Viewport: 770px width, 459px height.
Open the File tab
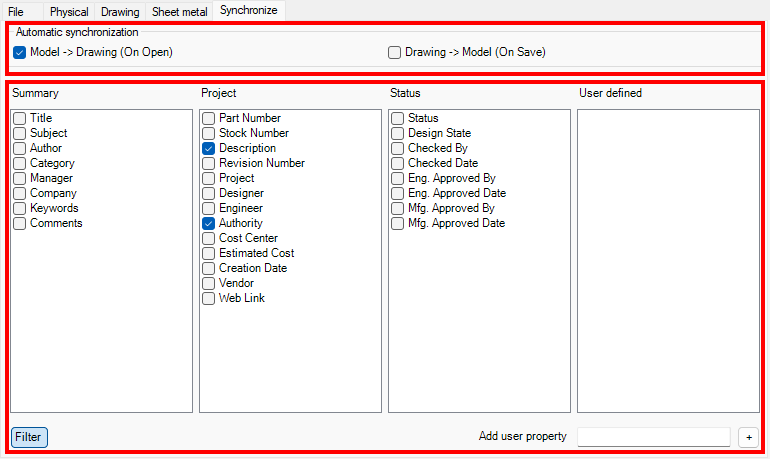pyautogui.click(x=17, y=12)
